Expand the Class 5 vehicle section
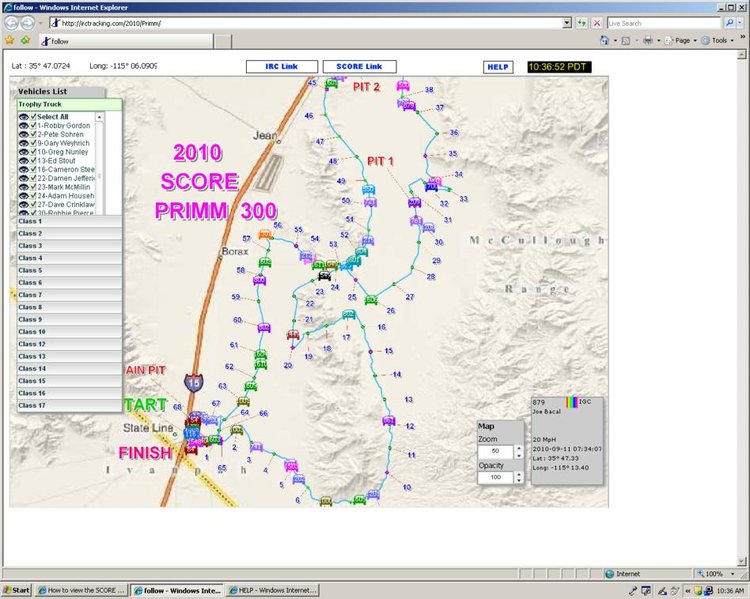 [x=69, y=270]
